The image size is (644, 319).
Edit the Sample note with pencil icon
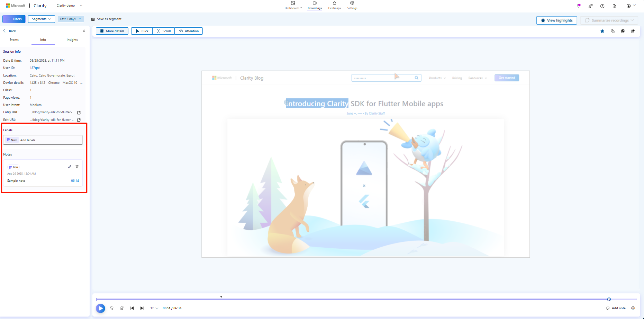(70, 167)
